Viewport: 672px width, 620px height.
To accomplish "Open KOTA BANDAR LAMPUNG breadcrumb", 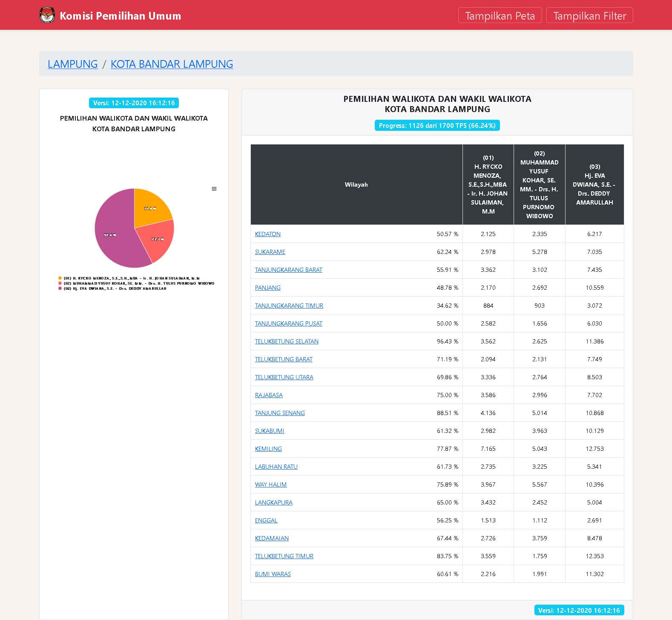I will click(172, 64).
